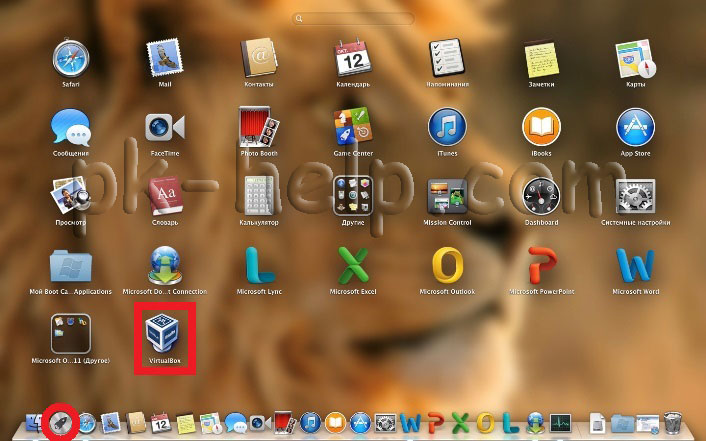
Task: Open Safari from the Launchpad grid
Action: tap(71, 59)
